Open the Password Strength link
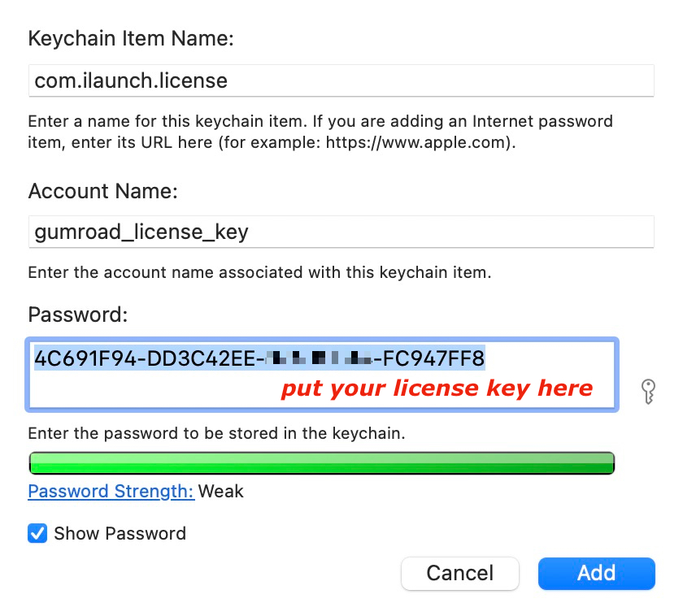This screenshot has width=683, height=616. 111,491
